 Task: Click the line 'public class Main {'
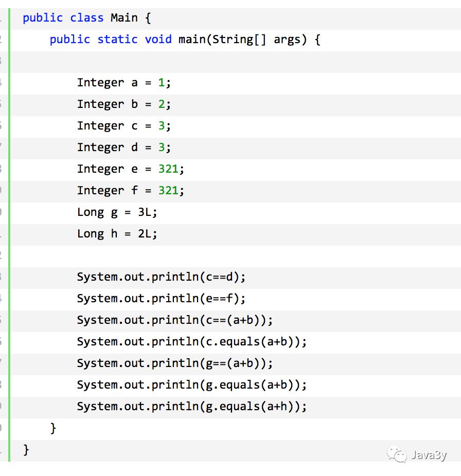(87, 18)
